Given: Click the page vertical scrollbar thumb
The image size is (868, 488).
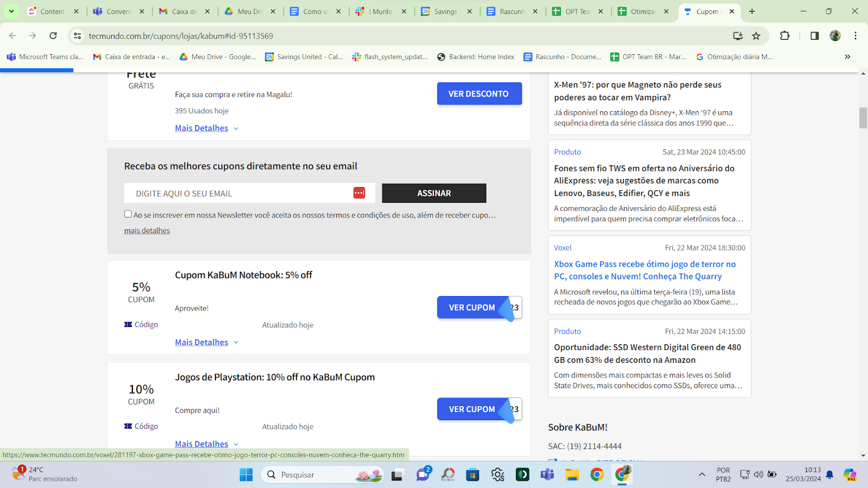Looking at the screenshot, I should (863, 118).
